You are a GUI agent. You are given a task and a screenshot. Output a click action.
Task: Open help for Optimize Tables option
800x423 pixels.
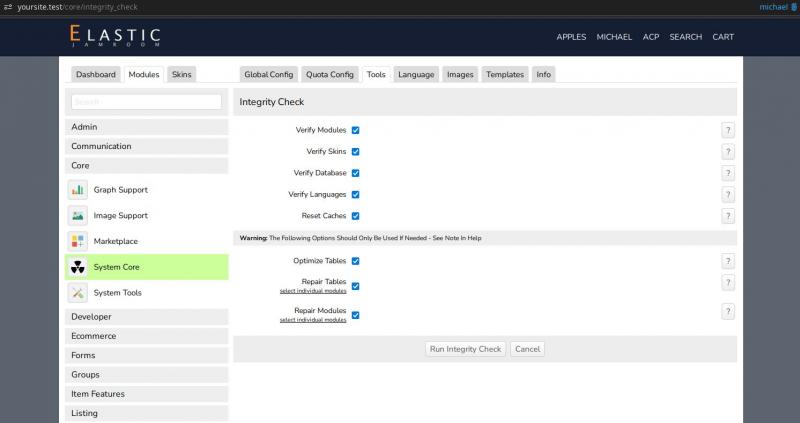(728, 261)
